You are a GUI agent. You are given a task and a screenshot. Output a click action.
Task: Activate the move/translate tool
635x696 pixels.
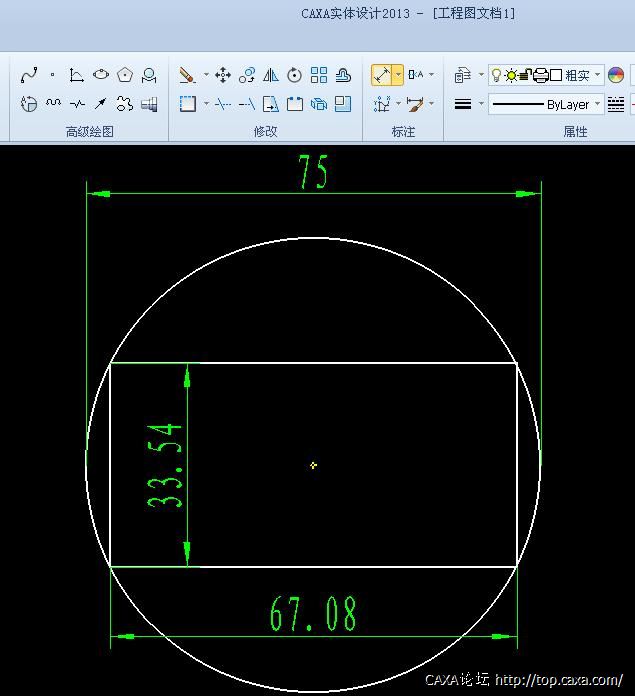223,75
